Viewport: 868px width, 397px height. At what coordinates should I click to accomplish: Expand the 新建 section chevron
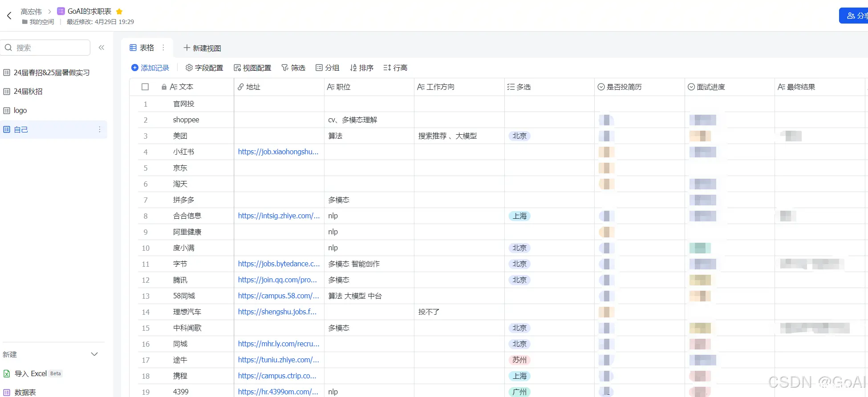[x=94, y=354]
